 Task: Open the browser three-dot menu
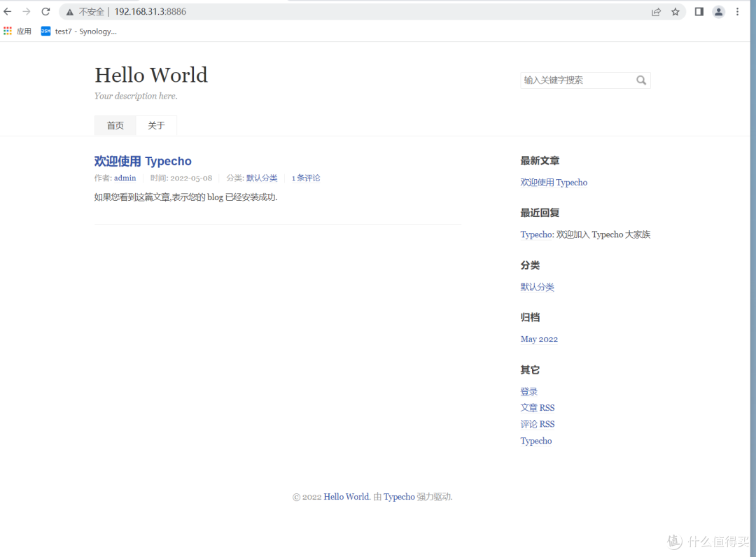click(738, 11)
